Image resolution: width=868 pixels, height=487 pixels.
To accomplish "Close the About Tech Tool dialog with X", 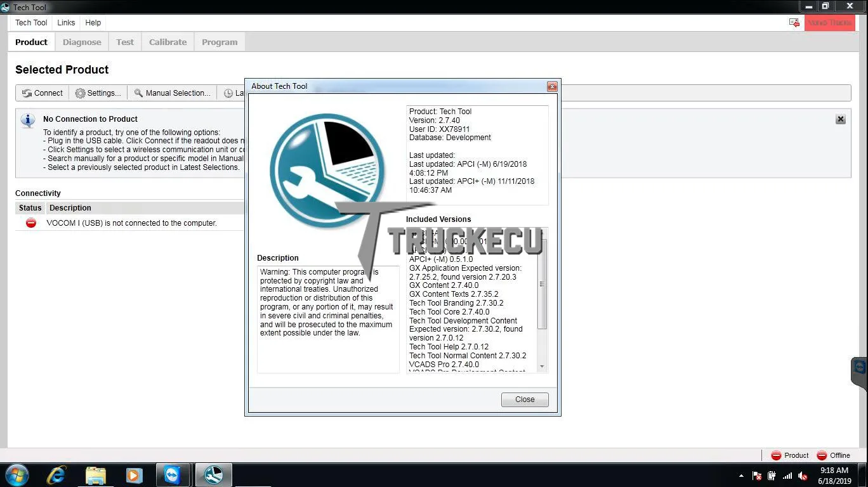I will (x=552, y=86).
